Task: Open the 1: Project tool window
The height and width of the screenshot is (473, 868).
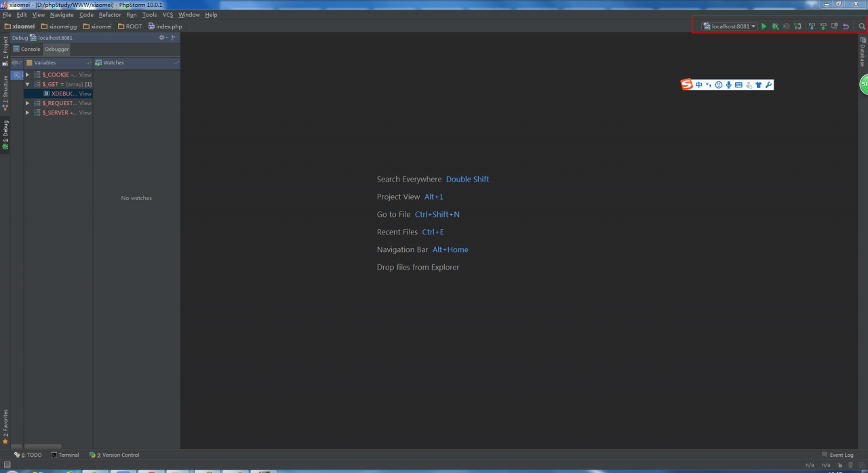Action: (5, 50)
